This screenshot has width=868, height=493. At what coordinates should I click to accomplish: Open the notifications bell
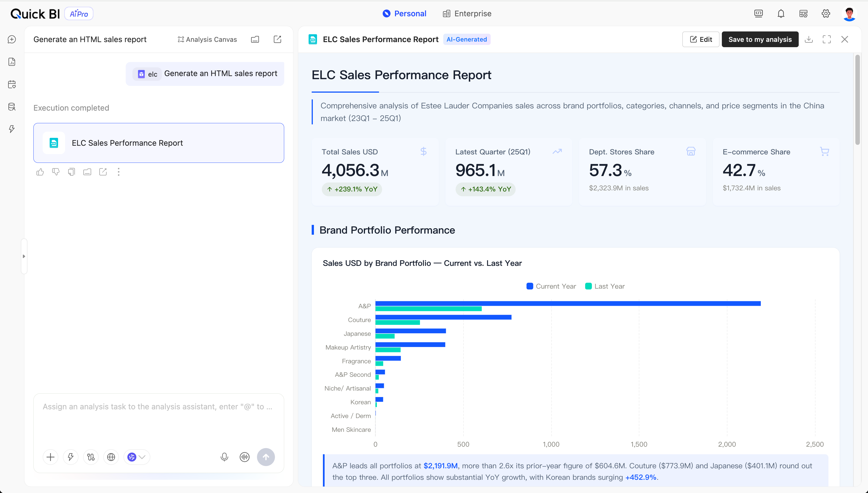[x=781, y=13]
